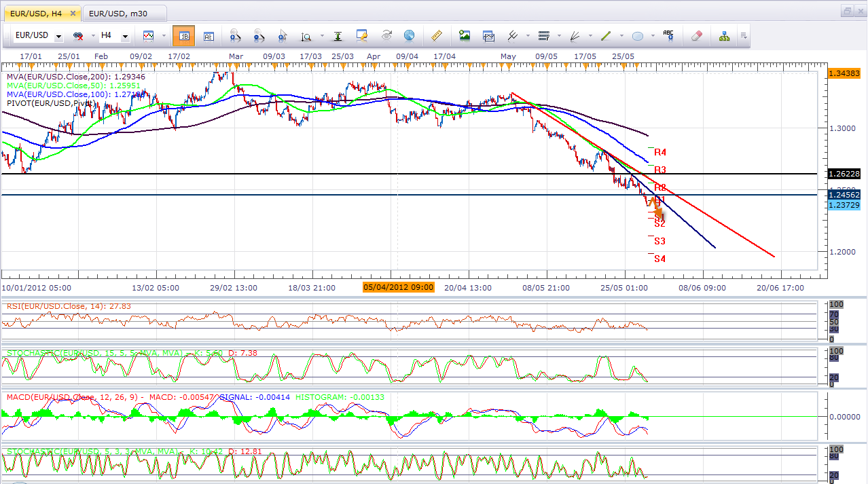
Task: Click the eye visibility icon
Action: click(x=386, y=35)
